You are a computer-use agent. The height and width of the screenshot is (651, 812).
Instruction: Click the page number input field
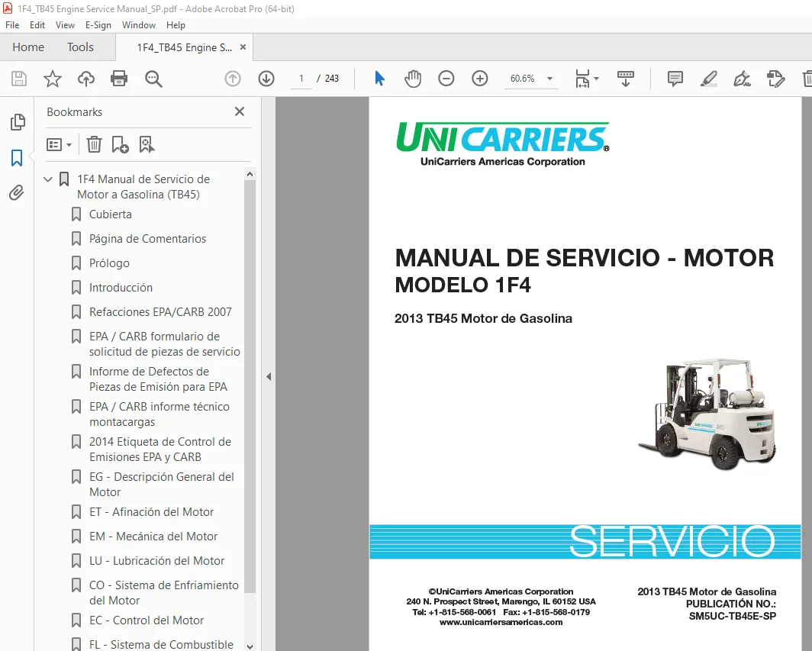[301, 79]
